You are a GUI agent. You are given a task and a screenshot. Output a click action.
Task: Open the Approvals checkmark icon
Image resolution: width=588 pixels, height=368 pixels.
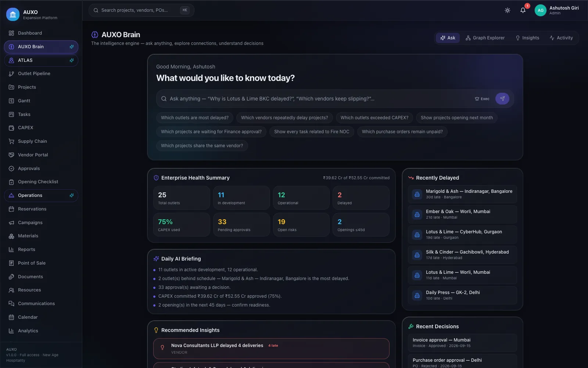(x=11, y=169)
